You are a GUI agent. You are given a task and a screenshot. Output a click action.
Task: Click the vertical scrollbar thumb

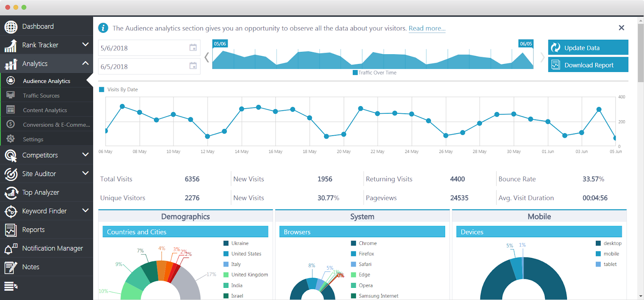640,53
